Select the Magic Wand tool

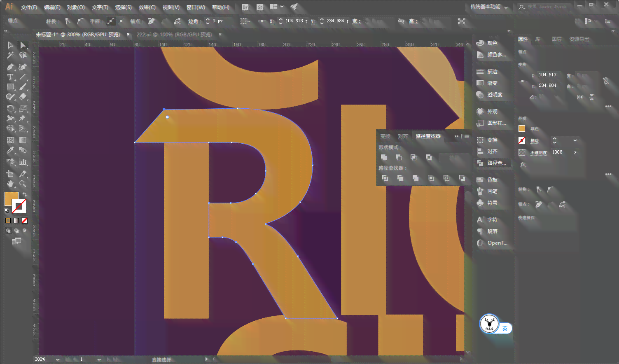click(11, 56)
